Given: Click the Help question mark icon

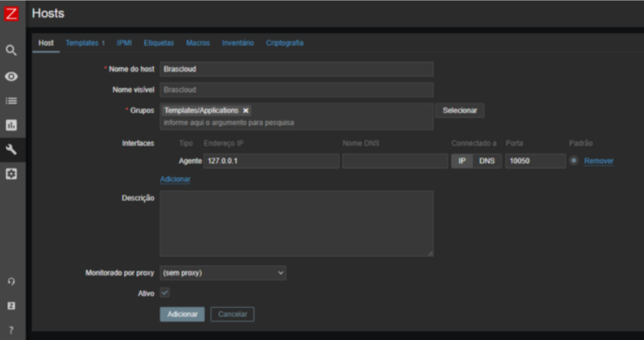Looking at the screenshot, I should click(11, 329).
